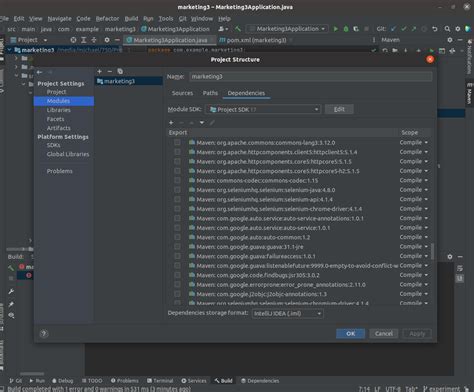Click the Maven panel gear icon
This screenshot has height=392, width=474.
click(x=450, y=40)
